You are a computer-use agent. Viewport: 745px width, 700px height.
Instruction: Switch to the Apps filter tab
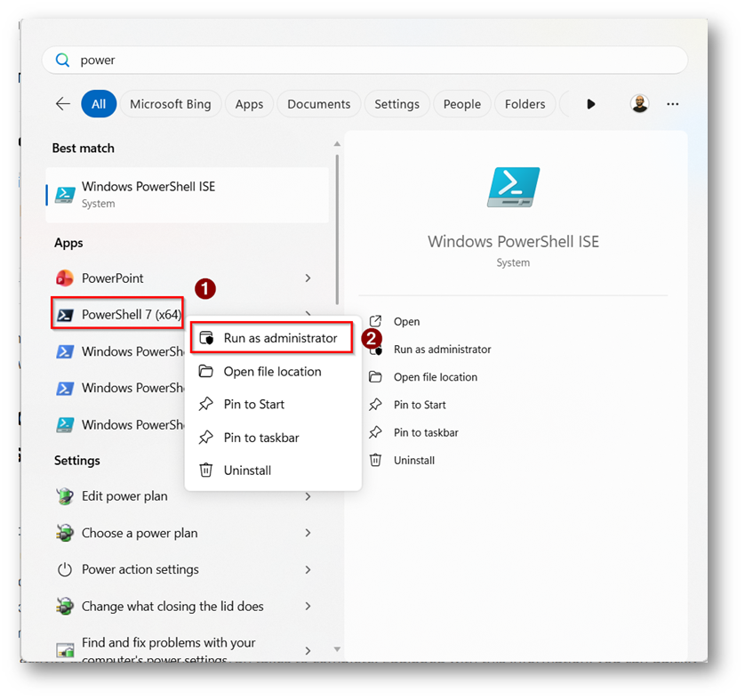pos(249,103)
